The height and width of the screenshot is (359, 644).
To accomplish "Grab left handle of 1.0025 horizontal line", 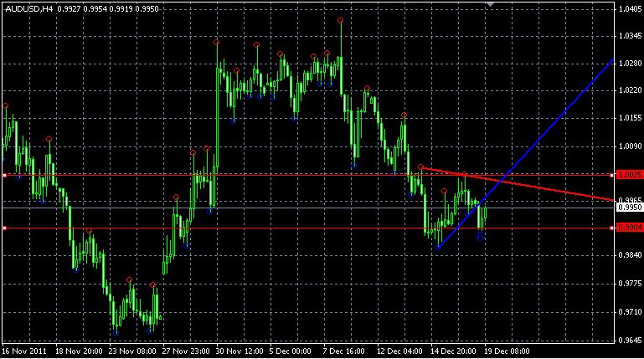I will pyautogui.click(x=4, y=175).
